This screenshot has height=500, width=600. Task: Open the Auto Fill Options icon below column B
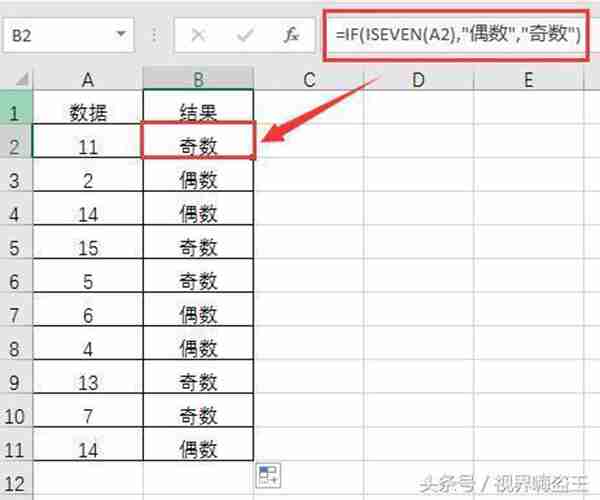tap(269, 476)
